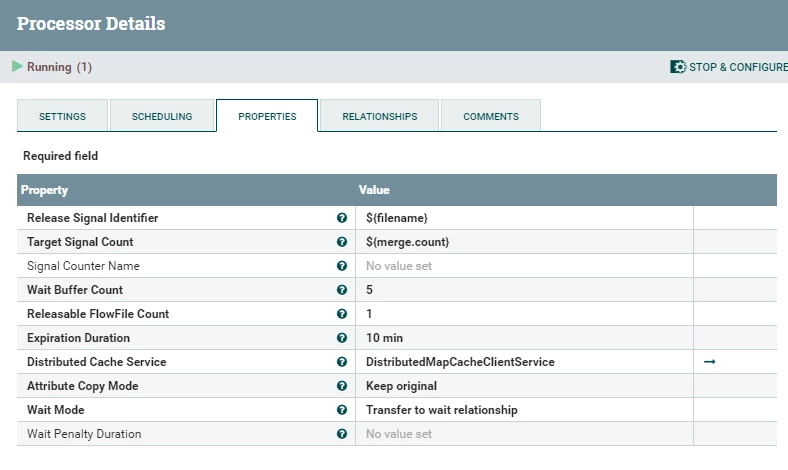Click the ${filename} value cell
The image size is (788, 470).
tap(524, 218)
